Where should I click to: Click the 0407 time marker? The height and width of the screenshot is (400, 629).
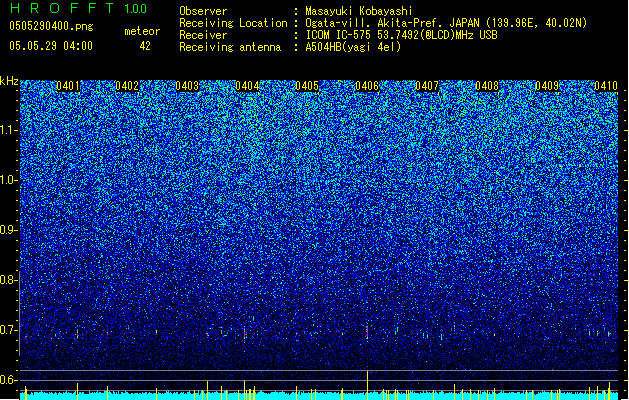pos(427,86)
